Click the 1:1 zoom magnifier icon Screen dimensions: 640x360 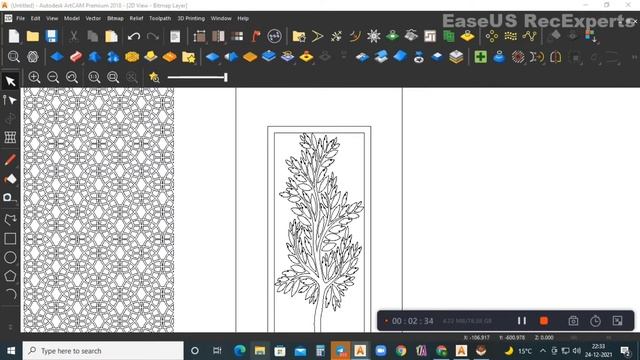[x=94, y=77]
